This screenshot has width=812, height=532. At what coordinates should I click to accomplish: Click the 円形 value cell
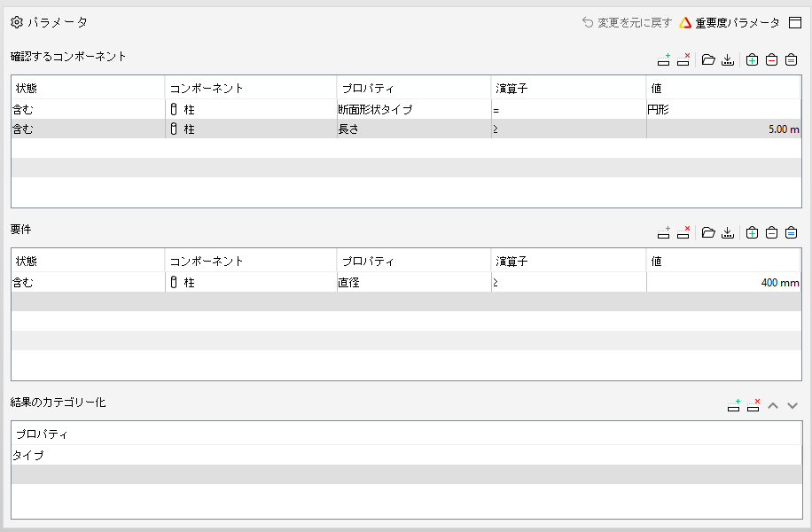(x=723, y=109)
